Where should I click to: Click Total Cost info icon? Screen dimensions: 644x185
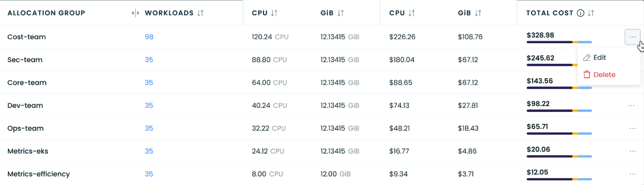(580, 13)
